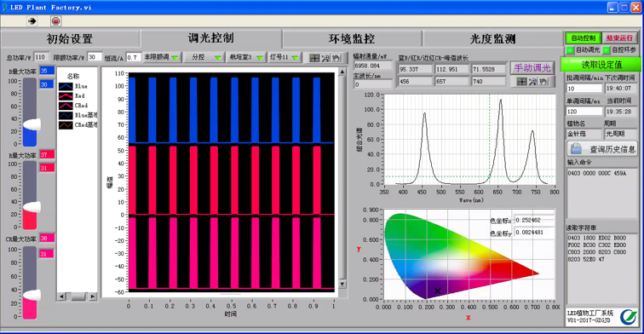Toggle the green 自动控制 switch button
This screenshot has width=644, height=334.
pyautogui.click(x=584, y=38)
